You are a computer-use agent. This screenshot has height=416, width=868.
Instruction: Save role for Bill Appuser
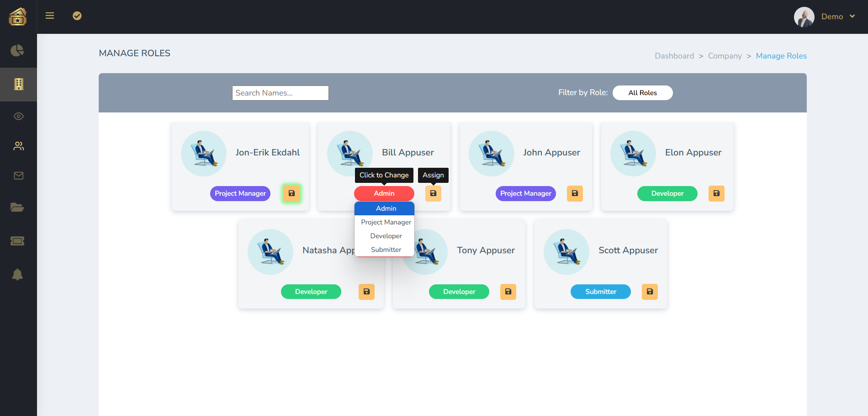433,193
